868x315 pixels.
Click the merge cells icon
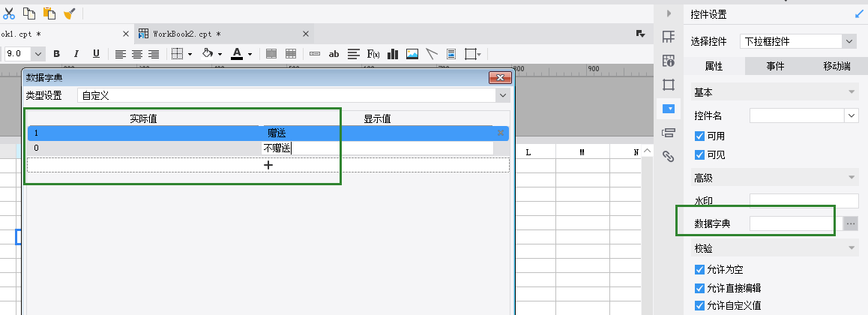(x=271, y=54)
